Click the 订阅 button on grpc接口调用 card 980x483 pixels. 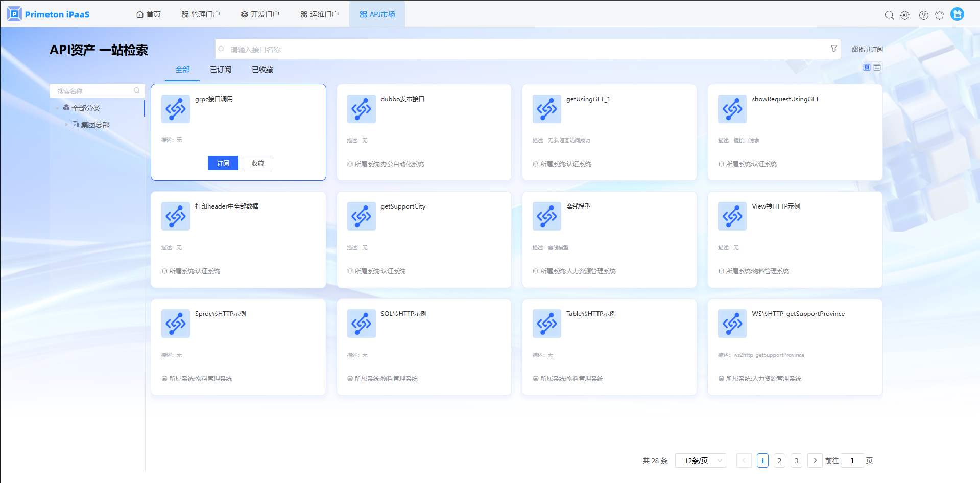(223, 164)
